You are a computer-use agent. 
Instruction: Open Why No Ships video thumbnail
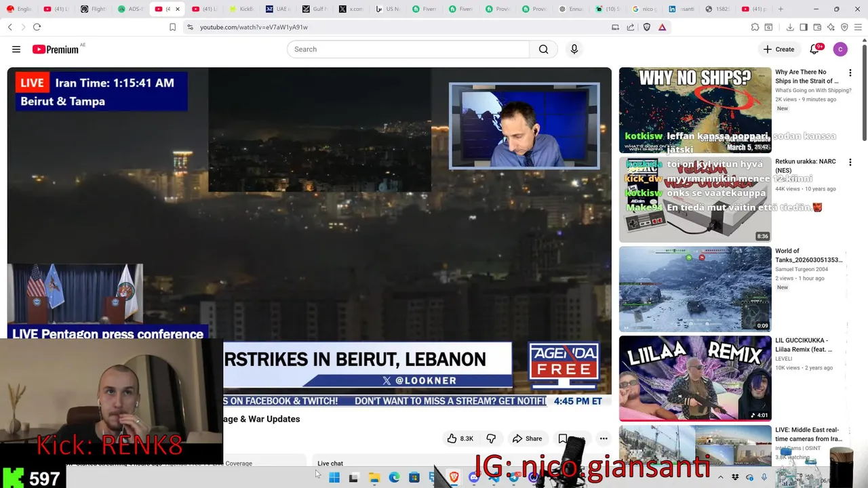pos(695,110)
